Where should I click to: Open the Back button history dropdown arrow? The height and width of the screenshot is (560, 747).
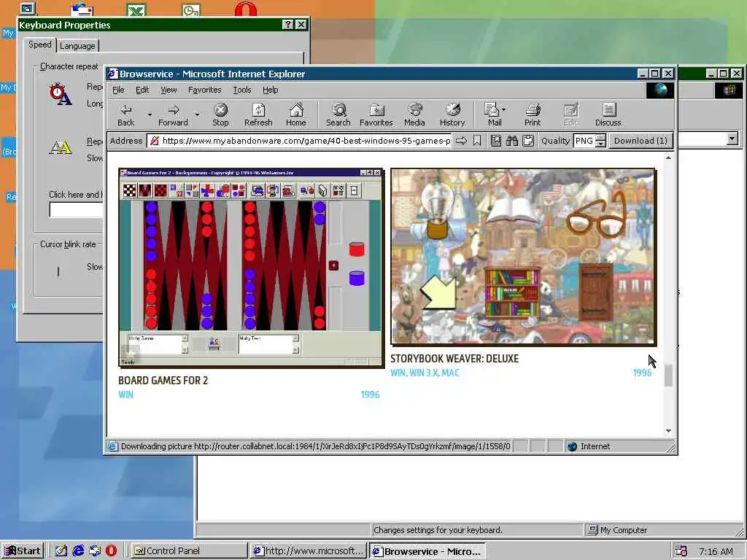click(150, 114)
